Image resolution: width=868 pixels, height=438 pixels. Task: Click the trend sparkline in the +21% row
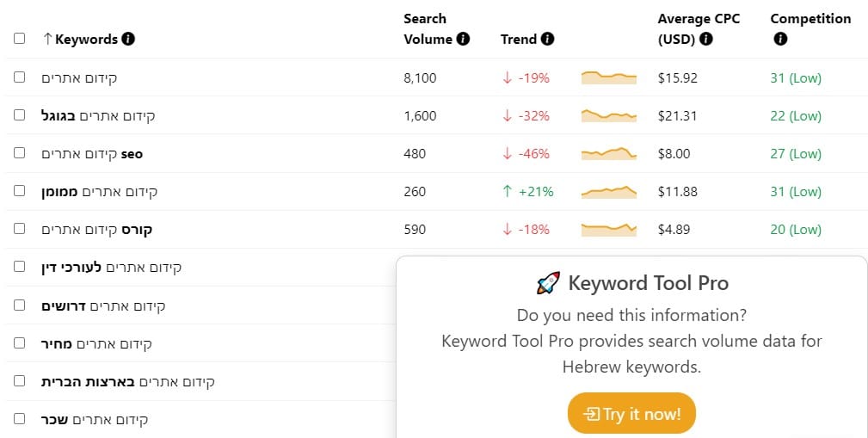click(608, 192)
